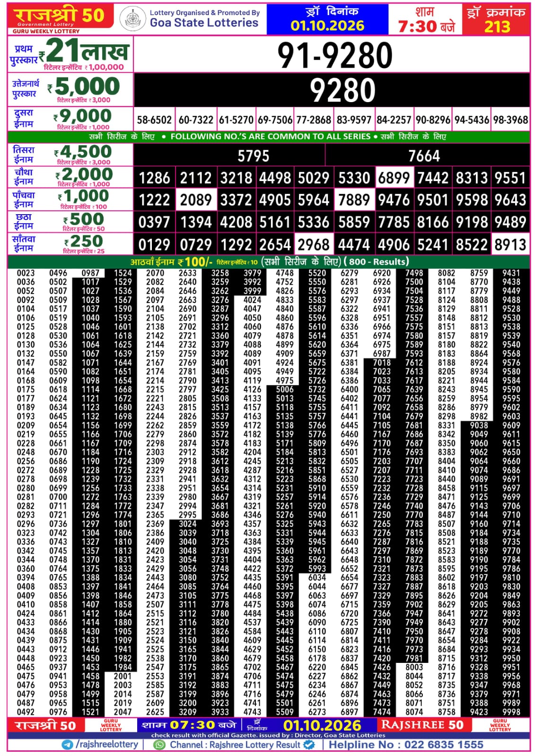Select eighth prize number 6034
The image size is (535, 756).
[317, 577]
